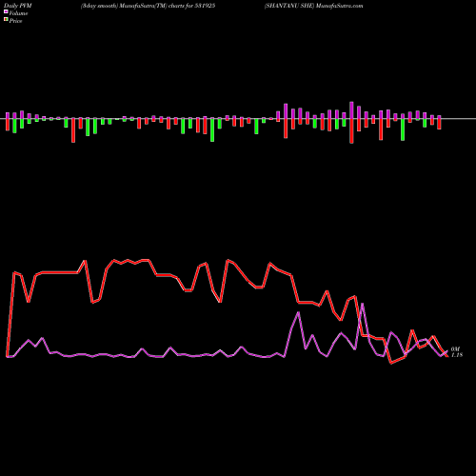The height and width of the screenshot is (476, 476).
Task: Select the 'Volume' legend label
Action: (18, 13)
